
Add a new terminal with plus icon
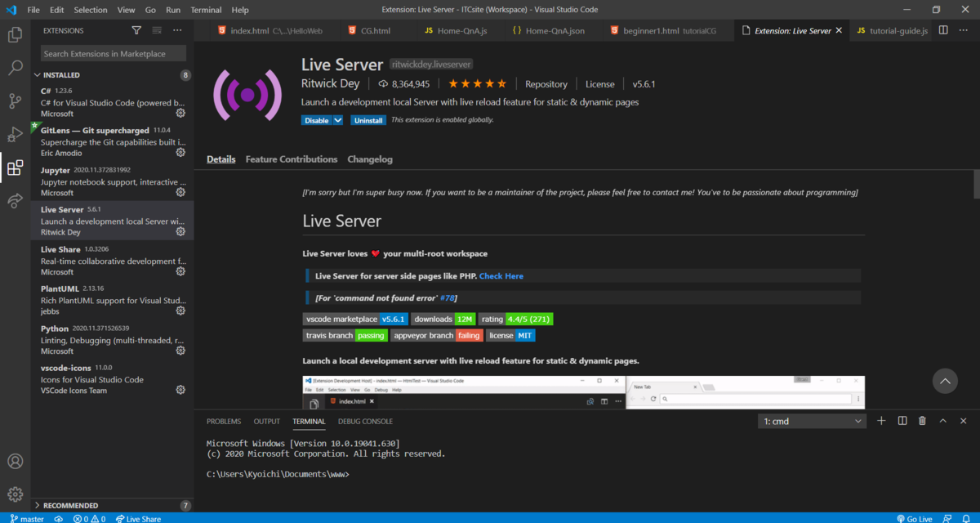[881, 421]
